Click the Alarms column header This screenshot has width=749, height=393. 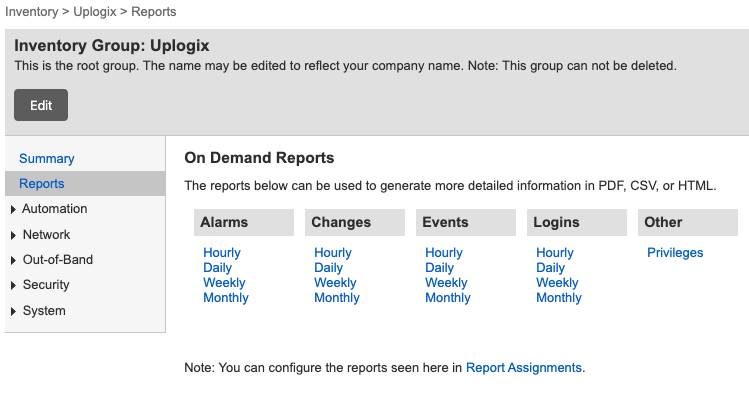coord(244,222)
